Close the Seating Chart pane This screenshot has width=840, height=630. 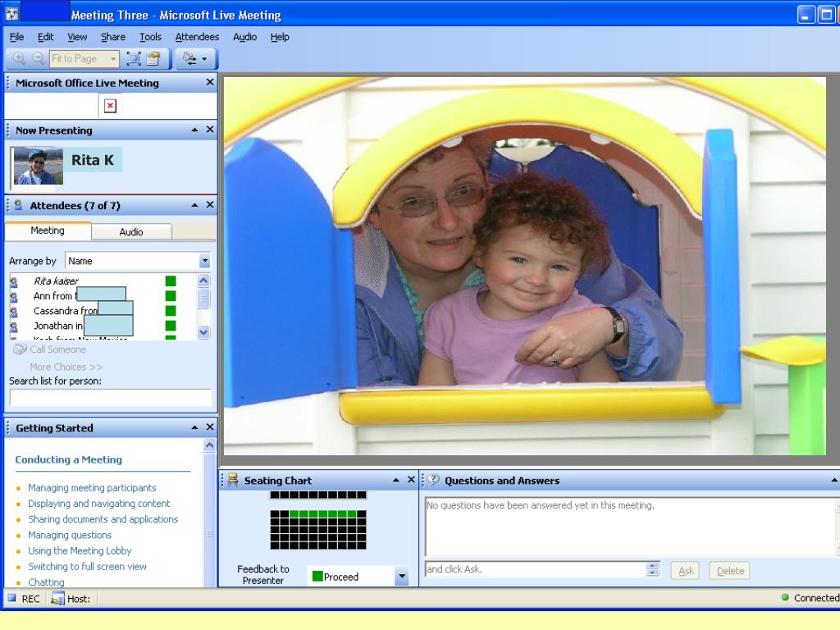point(411,480)
